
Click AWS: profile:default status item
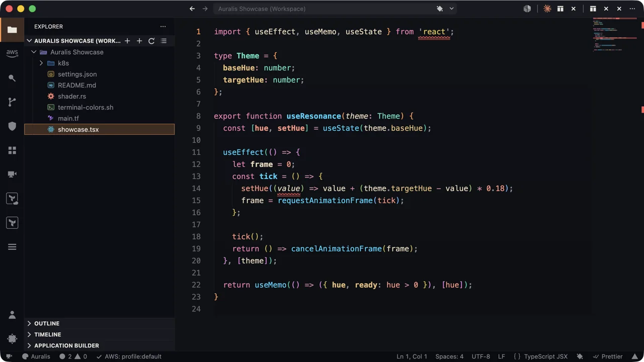(x=129, y=356)
